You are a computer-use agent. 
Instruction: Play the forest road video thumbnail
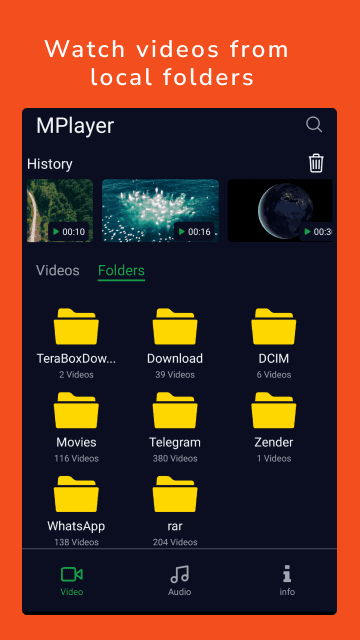coord(60,211)
